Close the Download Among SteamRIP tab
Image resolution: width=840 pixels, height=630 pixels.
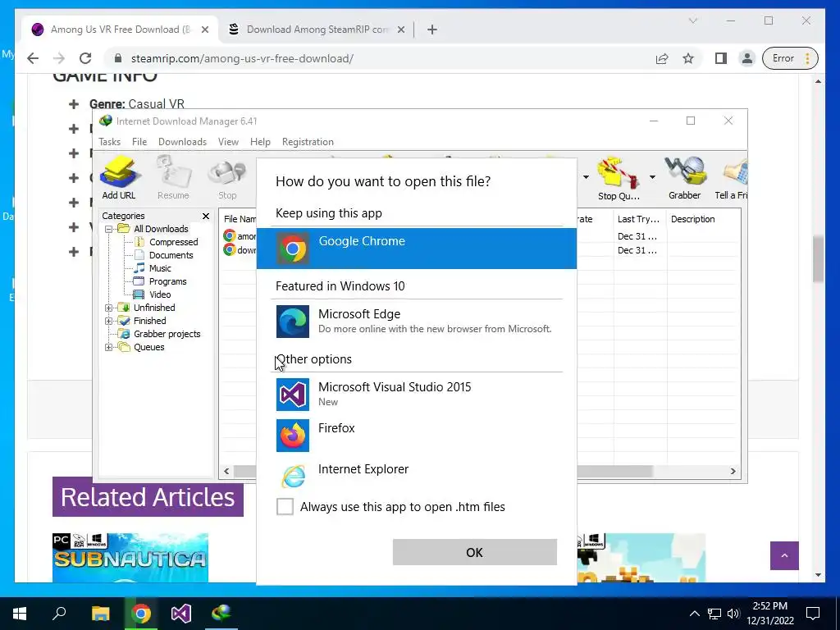(x=400, y=30)
